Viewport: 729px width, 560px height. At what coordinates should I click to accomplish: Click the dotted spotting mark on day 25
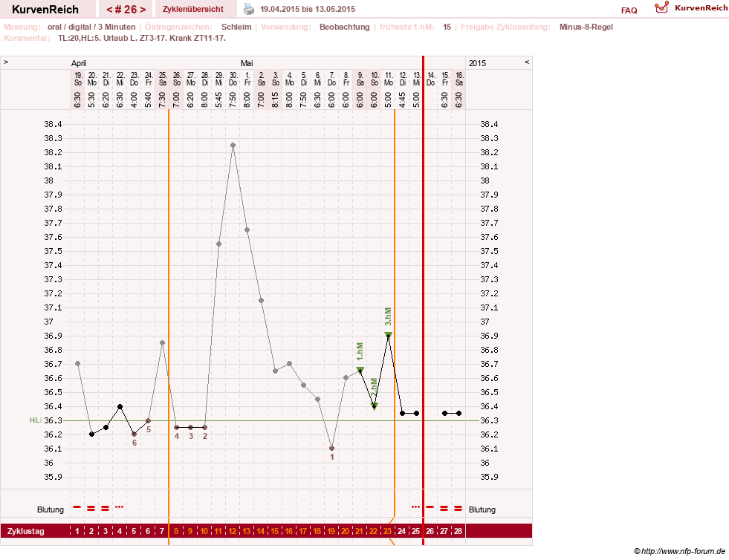[x=415, y=507]
